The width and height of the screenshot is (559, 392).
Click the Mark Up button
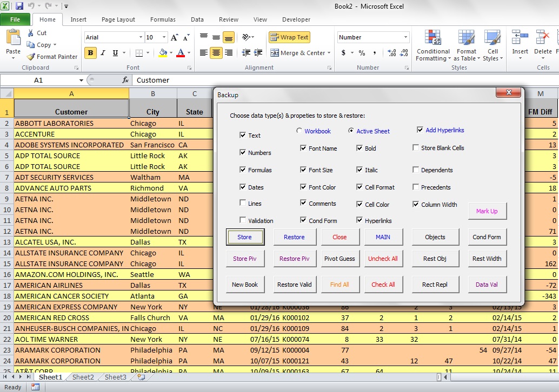(x=487, y=211)
